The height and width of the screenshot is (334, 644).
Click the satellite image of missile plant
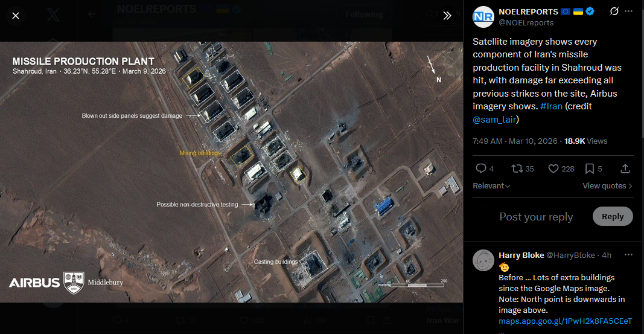click(231, 172)
